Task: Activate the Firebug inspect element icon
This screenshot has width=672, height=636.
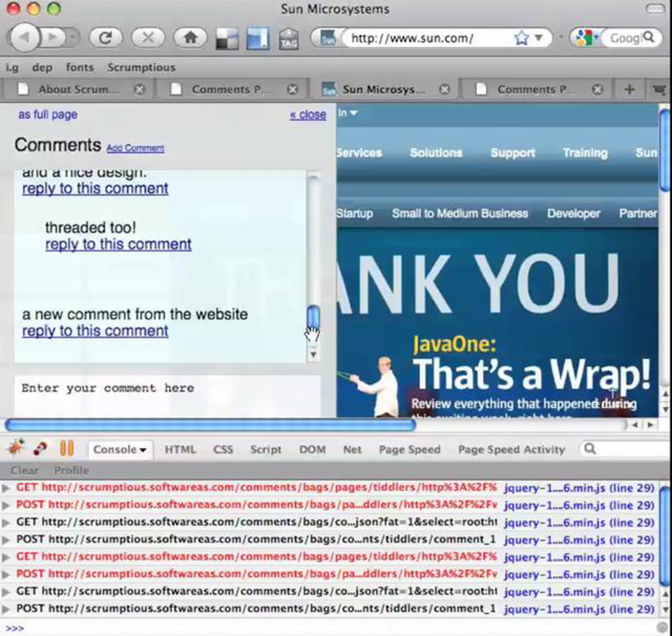Action: tap(40, 449)
